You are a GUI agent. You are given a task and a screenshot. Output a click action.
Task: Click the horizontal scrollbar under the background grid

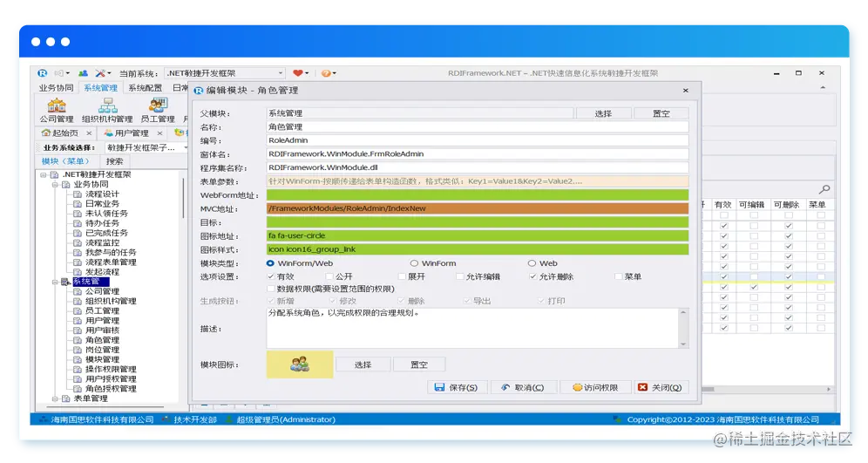767,390
